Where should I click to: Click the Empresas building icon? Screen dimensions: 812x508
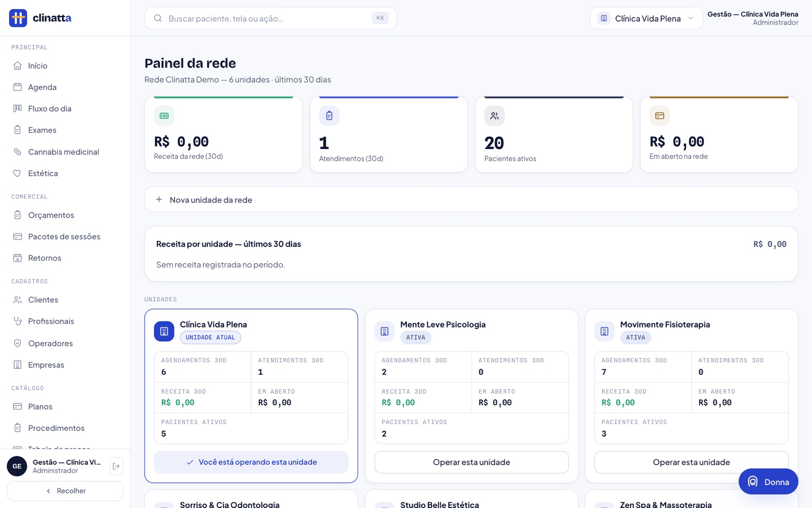point(18,365)
